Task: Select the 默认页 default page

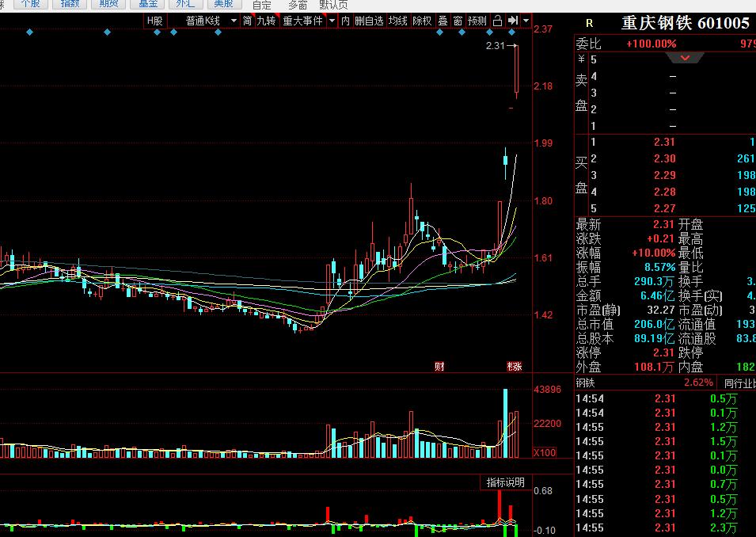Action: click(x=333, y=6)
